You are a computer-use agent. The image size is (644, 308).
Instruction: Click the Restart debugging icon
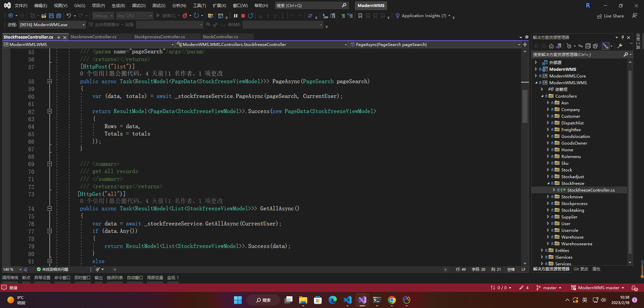point(250,15)
